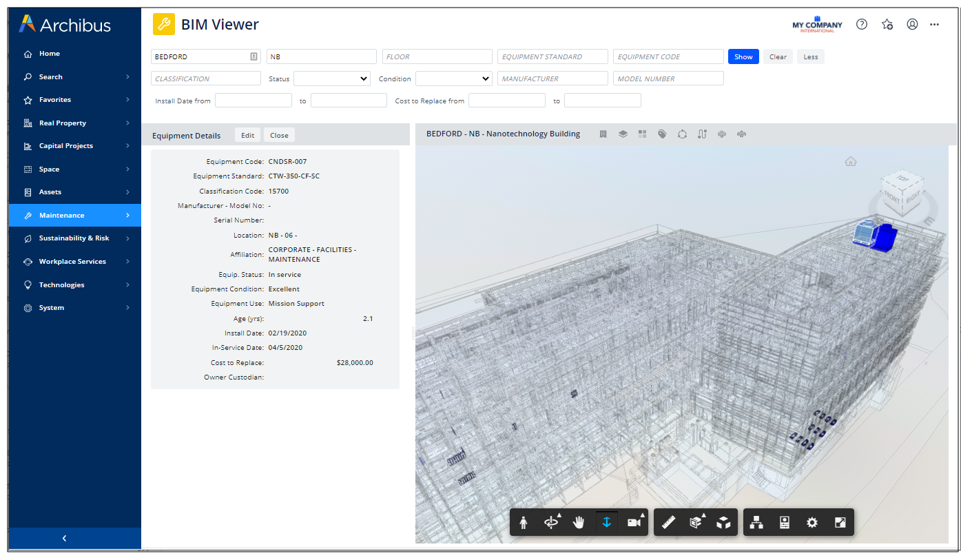Open the Condition dropdown
Image resolution: width=961 pixels, height=560 pixels.
coord(453,79)
